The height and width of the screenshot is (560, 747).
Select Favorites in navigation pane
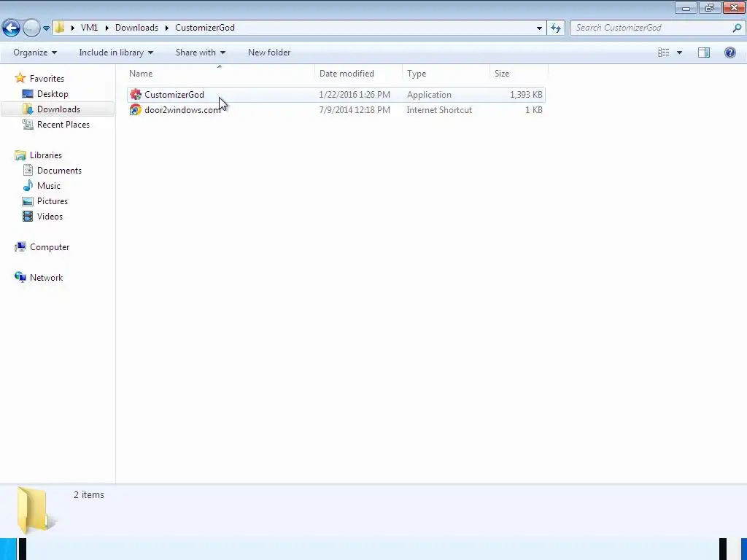[x=47, y=79]
